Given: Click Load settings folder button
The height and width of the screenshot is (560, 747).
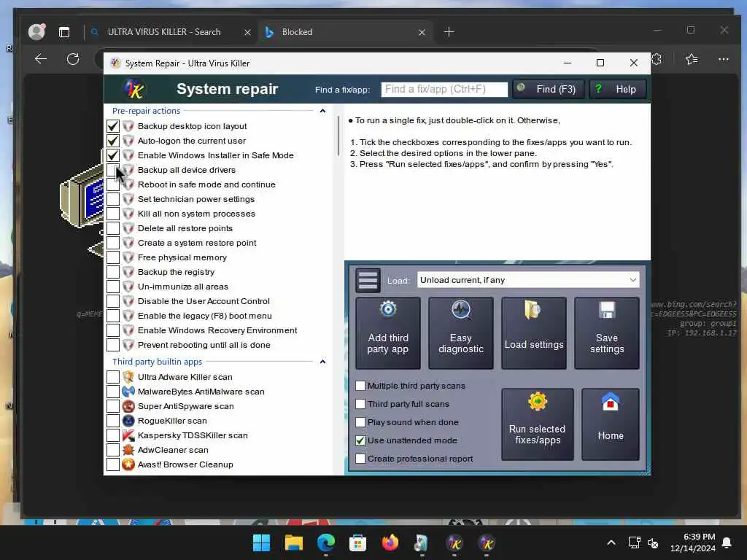Looking at the screenshot, I should point(533,332).
